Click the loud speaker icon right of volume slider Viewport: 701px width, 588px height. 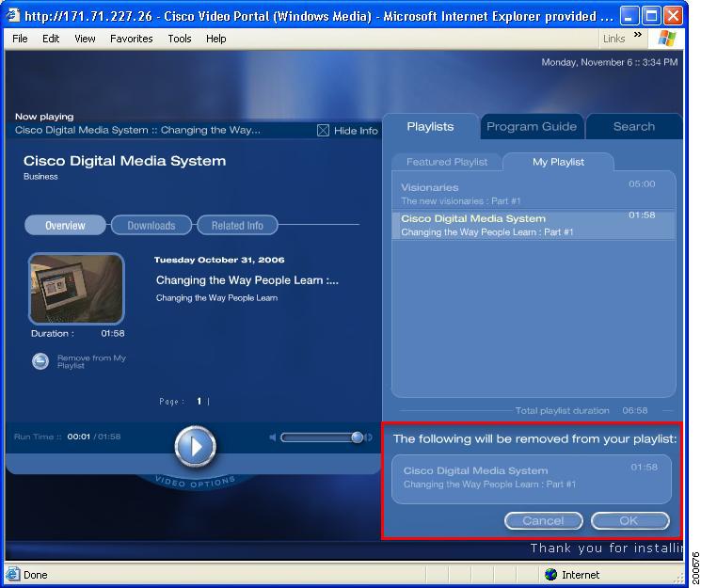[x=369, y=437]
